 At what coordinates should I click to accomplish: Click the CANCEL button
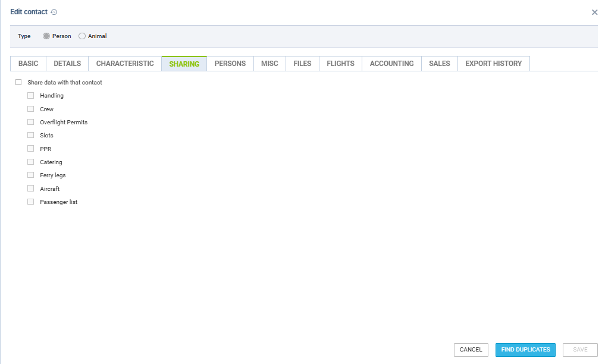[471, 350]
